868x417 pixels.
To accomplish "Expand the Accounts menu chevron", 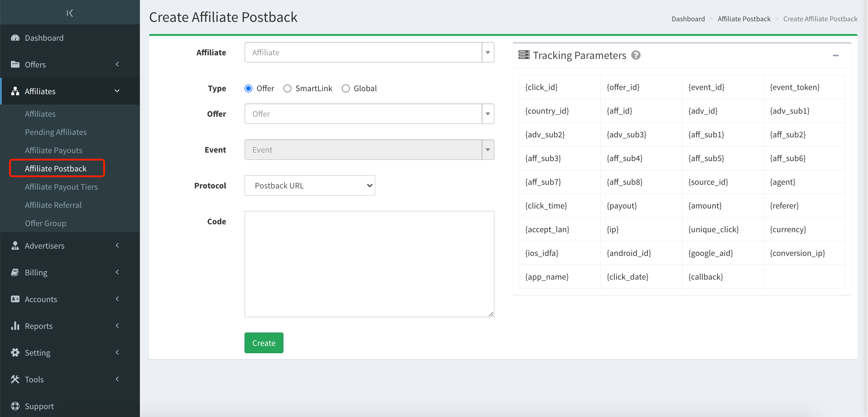I will tap(117, 298).
